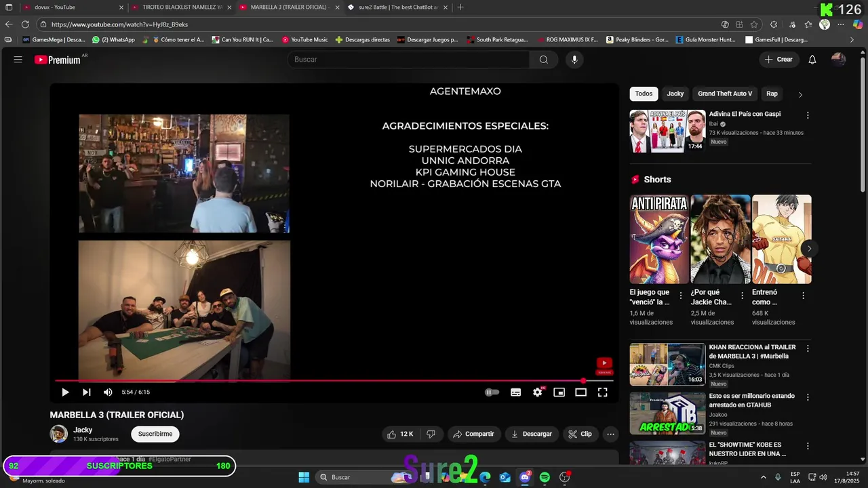Viewport: 868px width, 488px height.
Task: Open options for Esto es ser millonario video
Action: [x=808, y=397]
